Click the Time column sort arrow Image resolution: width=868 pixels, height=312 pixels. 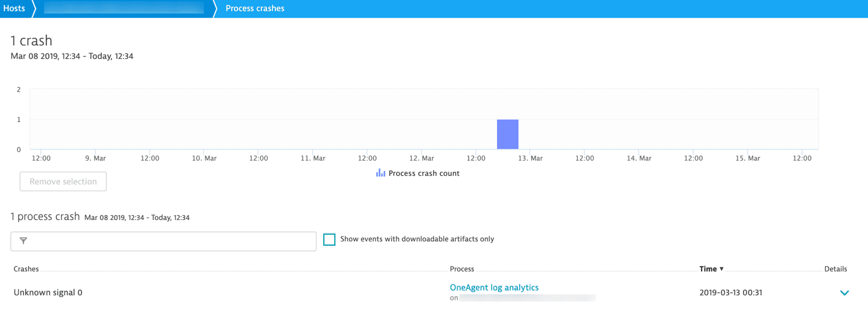[x=722, y=269]
